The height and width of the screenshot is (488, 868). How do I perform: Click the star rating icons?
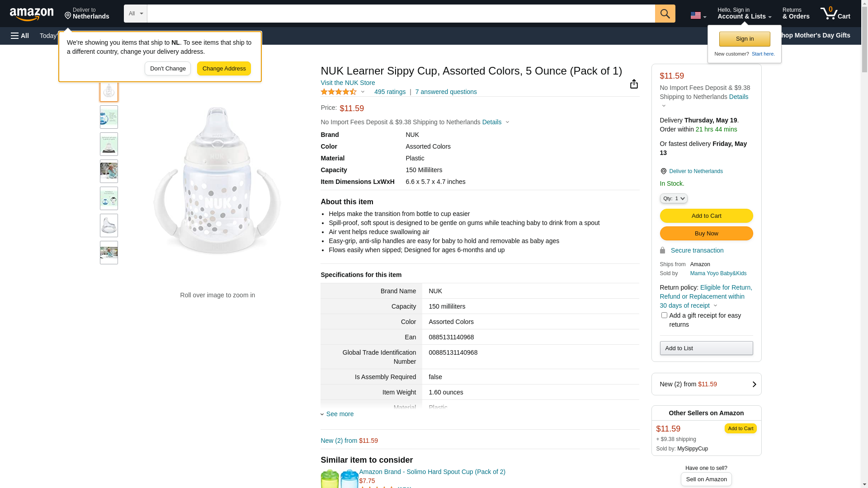tap(339, 92)
